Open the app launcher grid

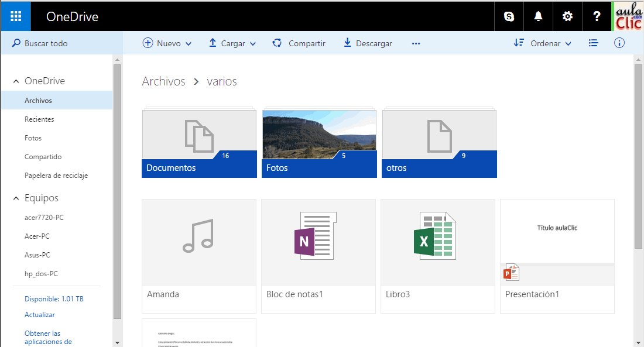pyautogui.click(x=15, y=16)
